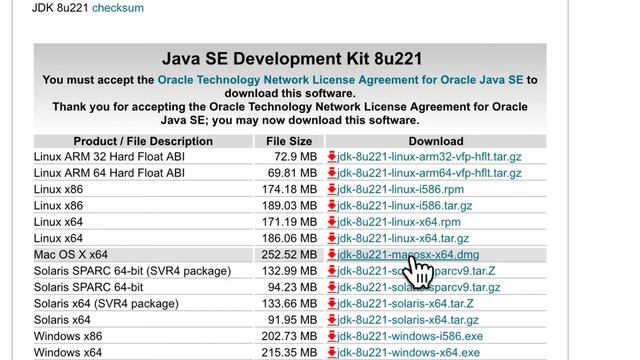Click the 'Windows x64' row description
640x360 pixels.
tap(68, 353)
